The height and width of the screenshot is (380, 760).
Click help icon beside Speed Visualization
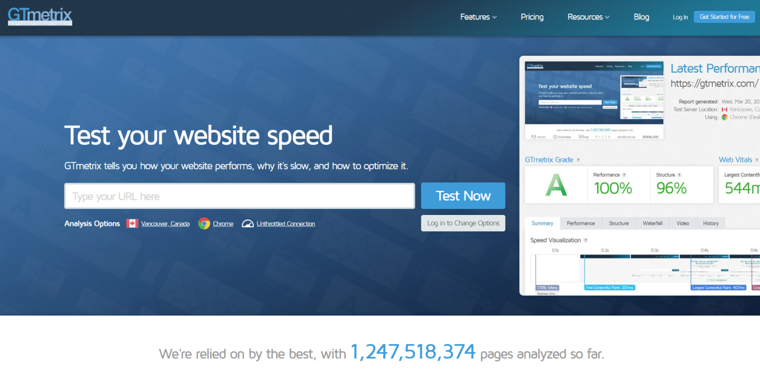(586, 240)
